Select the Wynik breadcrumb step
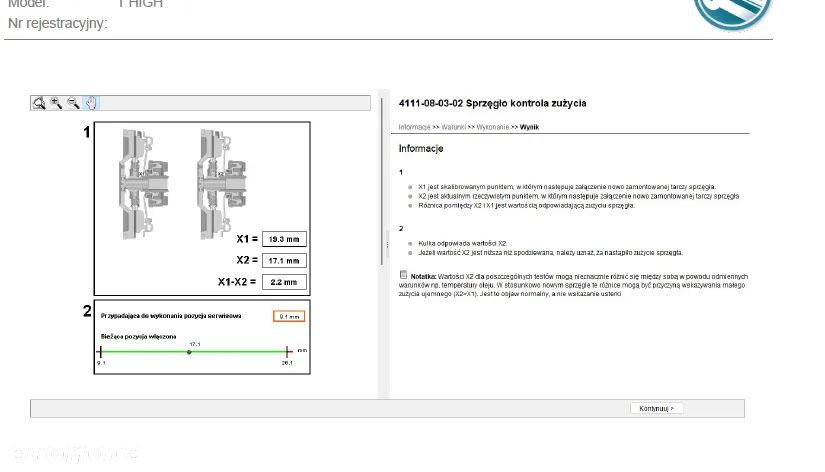Viewport: 825px width, 472px height. pyautogui.click(x=529, y=127)
